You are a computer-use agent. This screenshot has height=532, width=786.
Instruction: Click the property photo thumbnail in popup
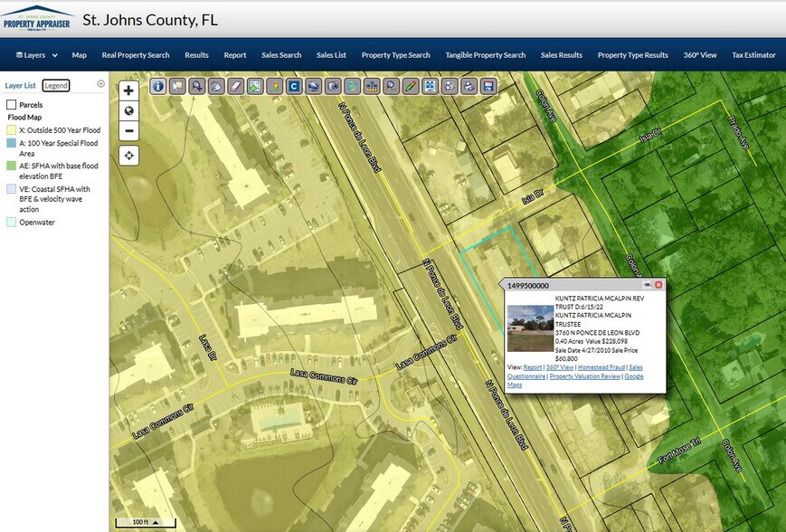pyautogui.click(x=530, y=327)
